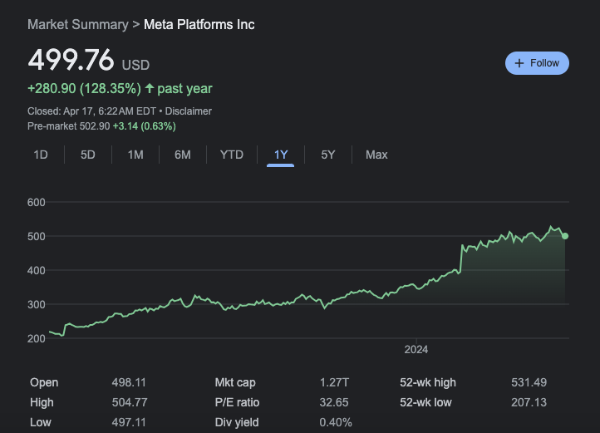The width and height of the screenshot is (600, 433).
Task: Choose the YTD range tab
Action: 232,155
